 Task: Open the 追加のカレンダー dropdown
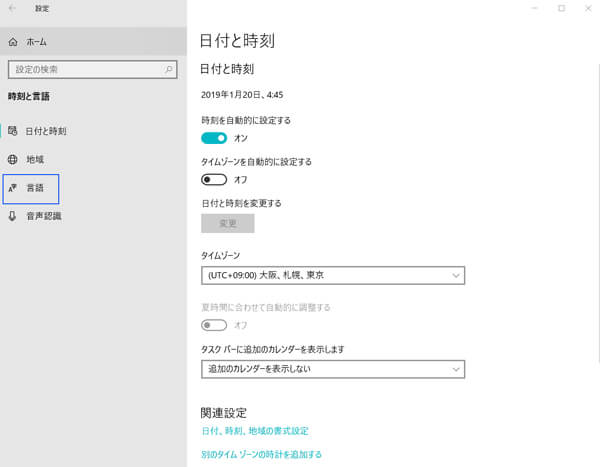333,369
